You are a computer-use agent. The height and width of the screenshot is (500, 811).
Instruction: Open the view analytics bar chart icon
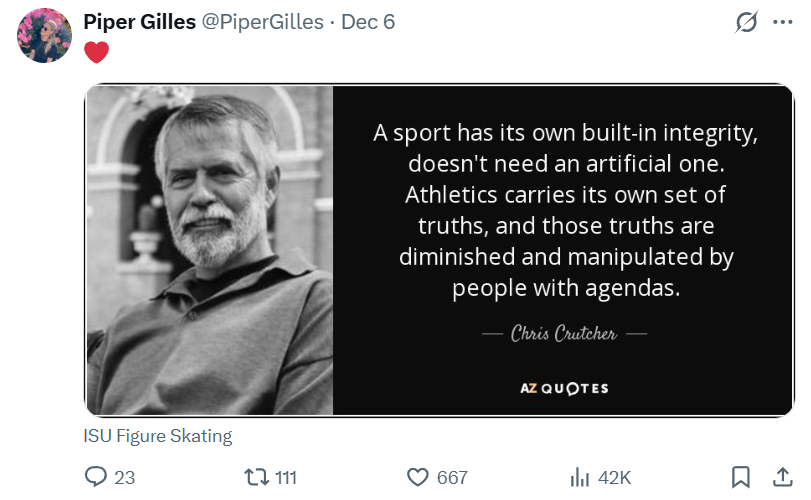tap(579, 477)
